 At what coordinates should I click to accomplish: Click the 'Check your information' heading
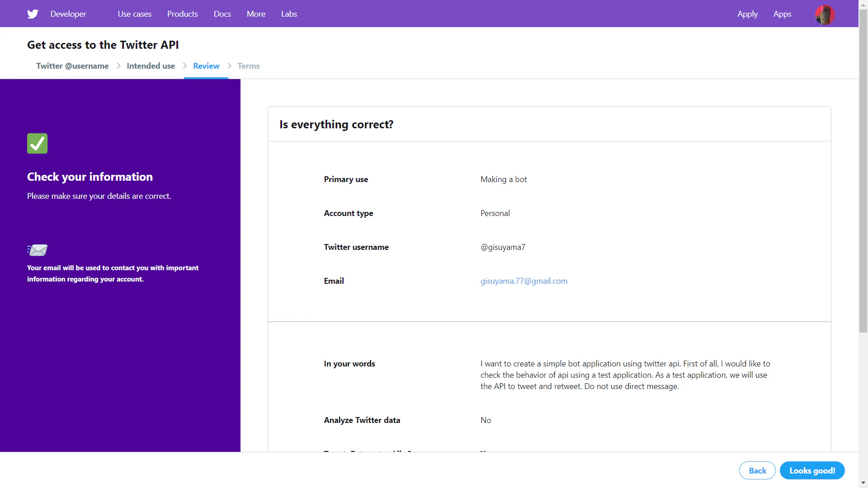[x=90, y=177]
